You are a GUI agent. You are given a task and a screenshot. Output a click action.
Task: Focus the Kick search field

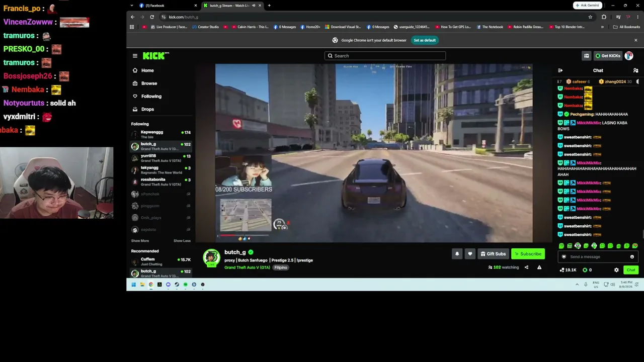(385, 56)
